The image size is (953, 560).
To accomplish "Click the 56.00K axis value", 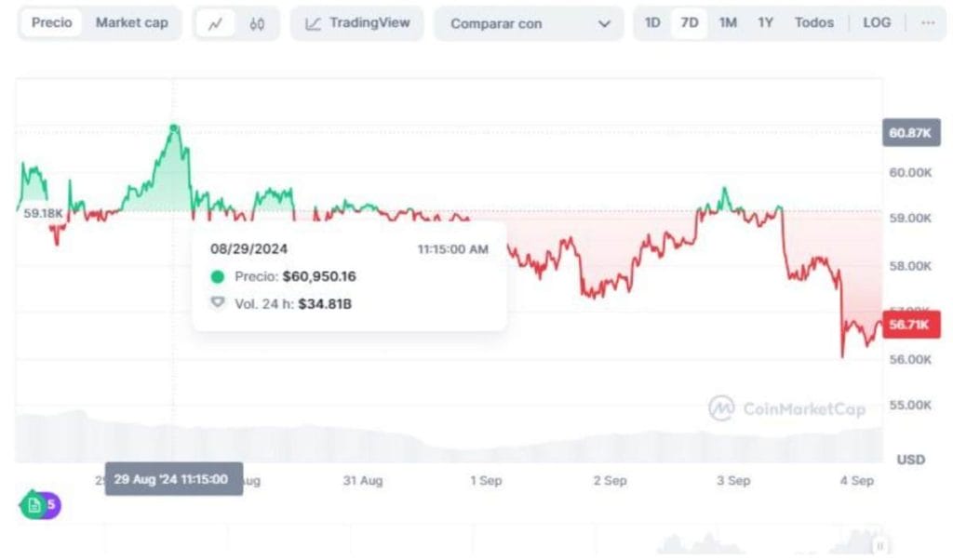I will pyautogui.click(x=910, y=360).
